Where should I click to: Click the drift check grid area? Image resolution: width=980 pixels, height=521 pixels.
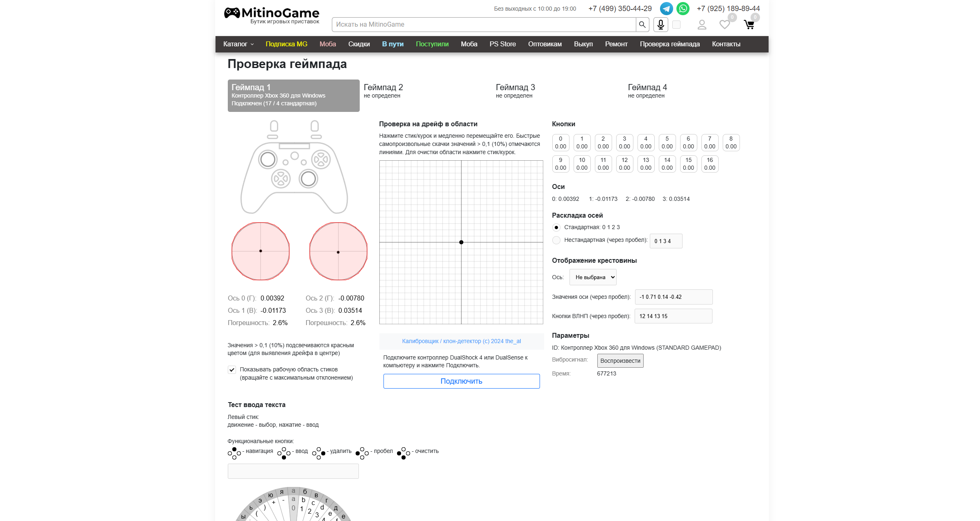(461, 242)
